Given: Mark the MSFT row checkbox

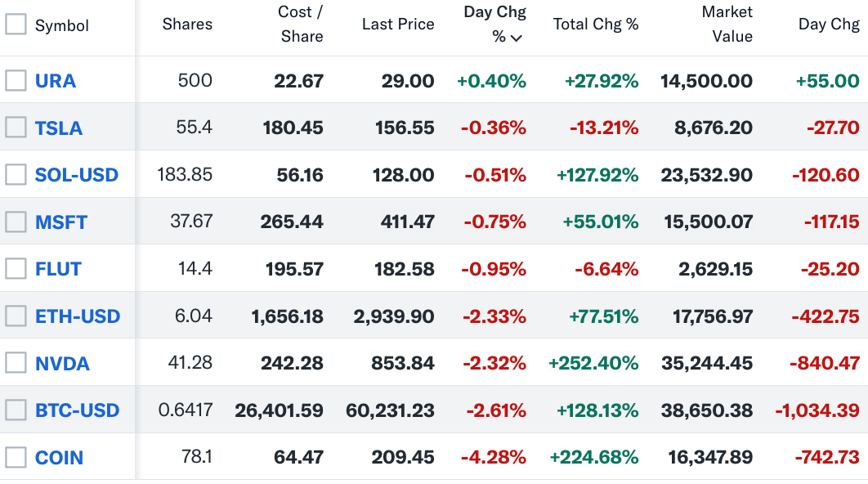Looking at the screenshot, I should pos(16,222).
